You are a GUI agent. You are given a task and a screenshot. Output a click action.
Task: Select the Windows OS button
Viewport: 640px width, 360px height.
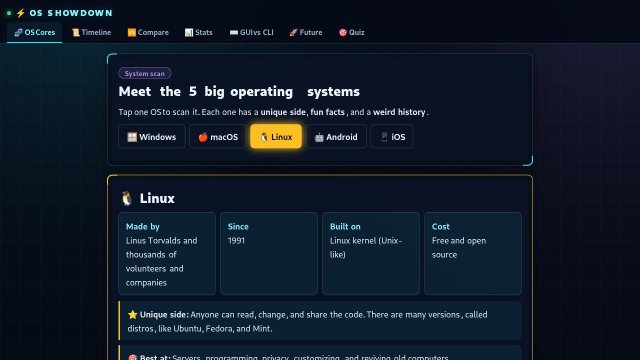tap(152, 137)
